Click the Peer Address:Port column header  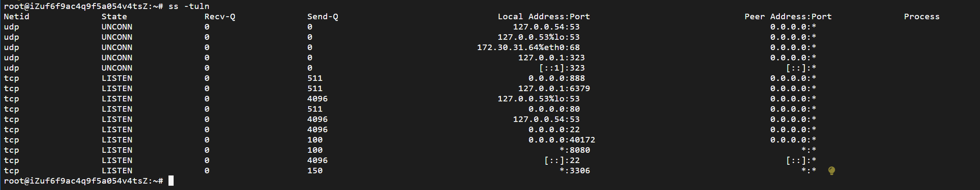[788, 17]
